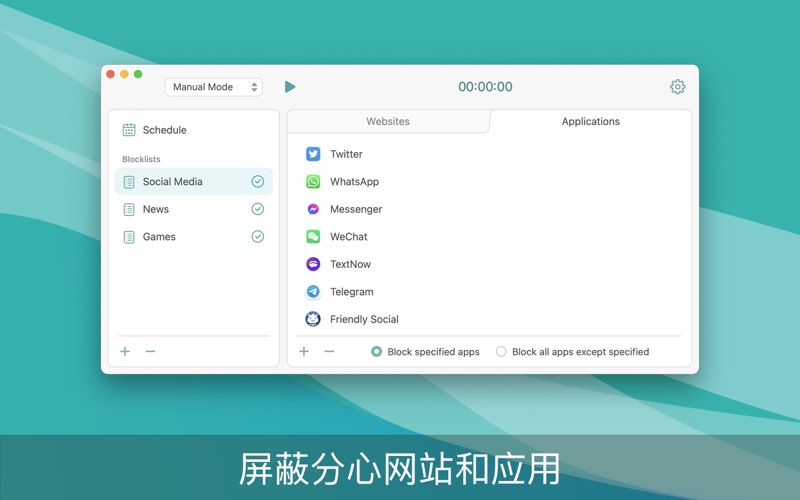Toggle the News blocklist checkmark
800x500 pixels.
coord(258,209)
